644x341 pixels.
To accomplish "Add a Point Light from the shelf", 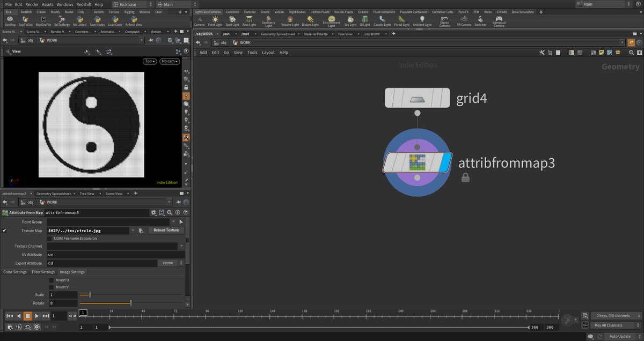I will point(215,21).
